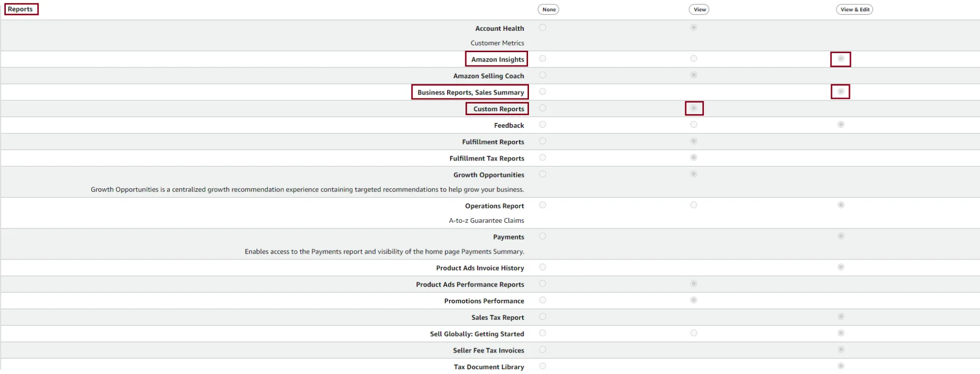Select View & Edit for Seller Fee Tax Invoices
The width and height of the screenshot is (980, 374).
point(841,350)
